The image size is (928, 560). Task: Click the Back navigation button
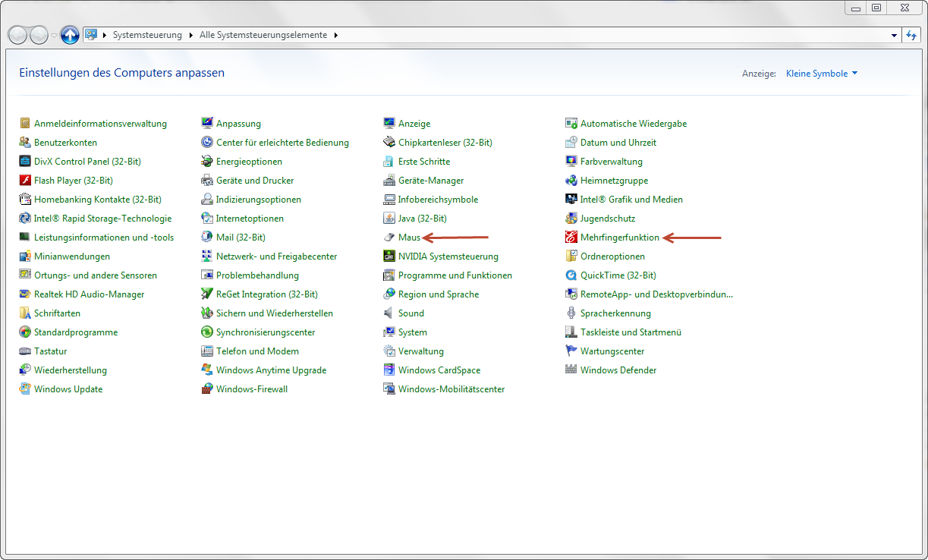tap(17, 35)
